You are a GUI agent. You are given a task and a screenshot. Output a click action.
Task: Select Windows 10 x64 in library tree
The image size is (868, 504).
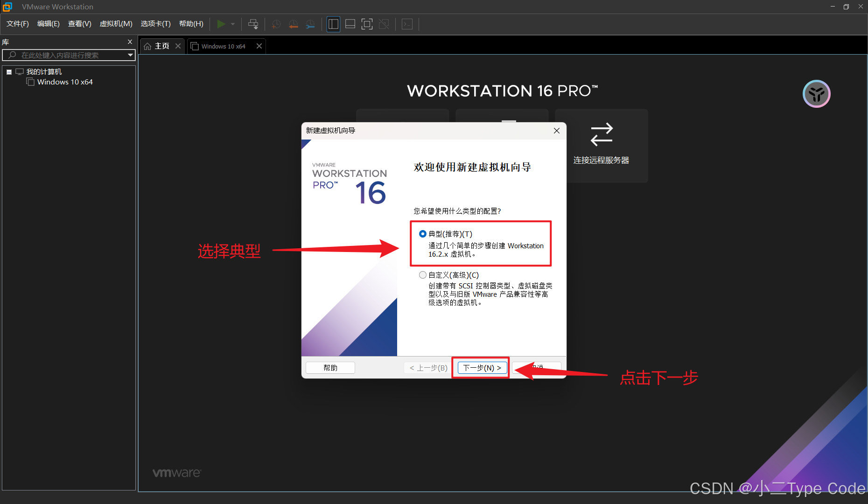[x=65, y=82]
